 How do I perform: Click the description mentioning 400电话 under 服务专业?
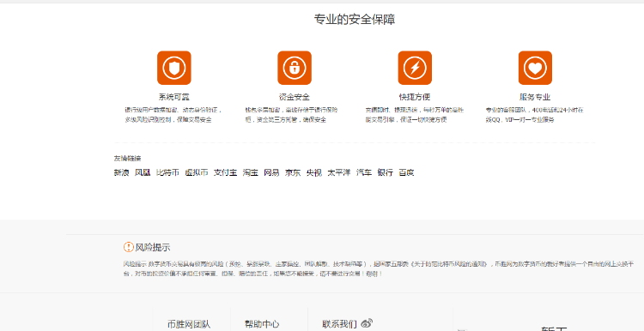pyautogui.click(x=535, y=115)
